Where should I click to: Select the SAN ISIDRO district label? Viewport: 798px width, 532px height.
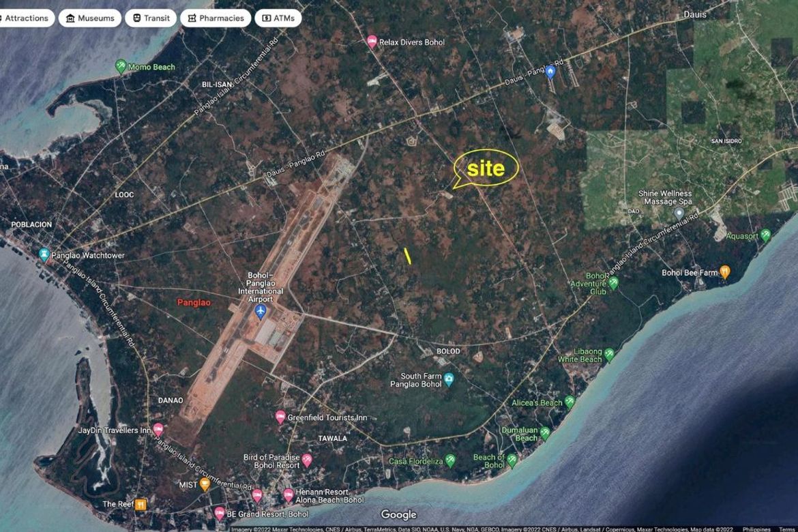click(x=726, y=141)
